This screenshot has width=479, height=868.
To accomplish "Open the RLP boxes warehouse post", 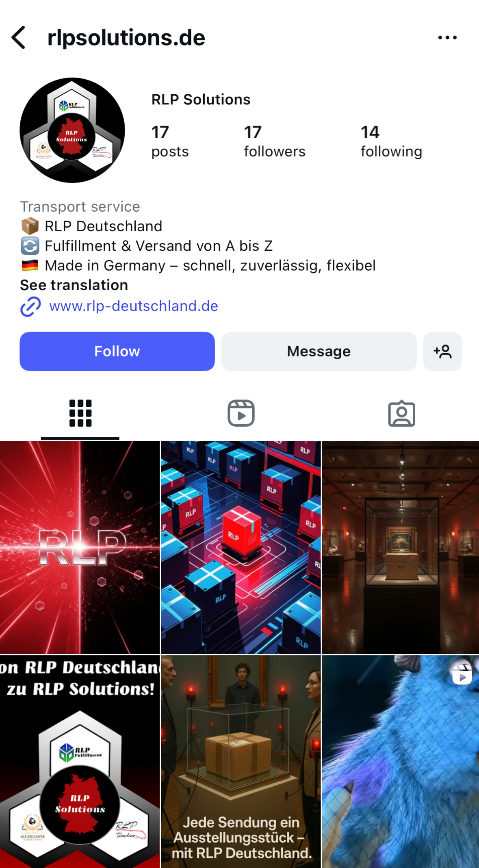I will tap(241, 547).
